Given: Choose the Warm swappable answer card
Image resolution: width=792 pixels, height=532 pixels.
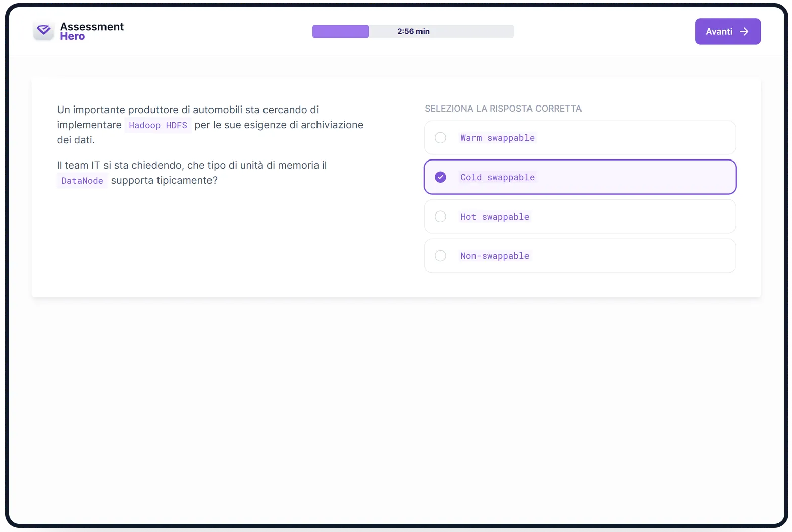Looking at the screenshot, I should pos(580,138).
